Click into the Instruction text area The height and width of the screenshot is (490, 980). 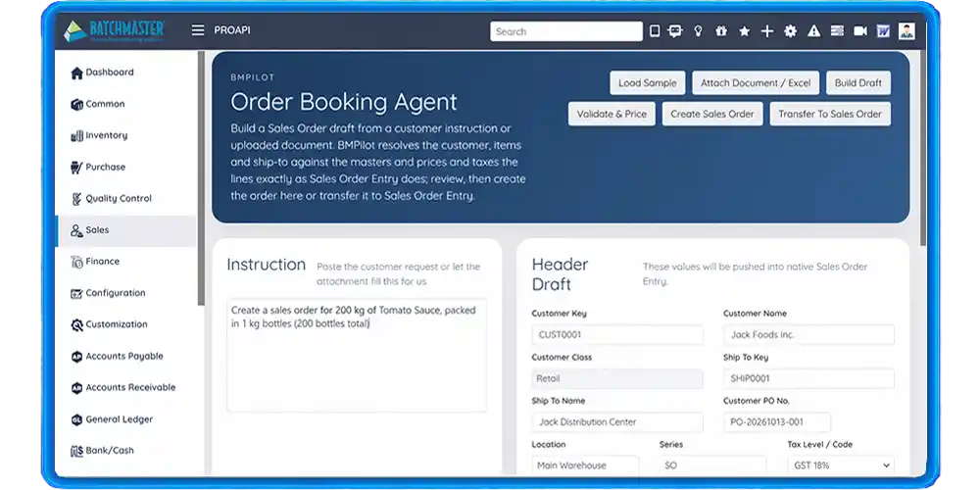click(357, 355)
